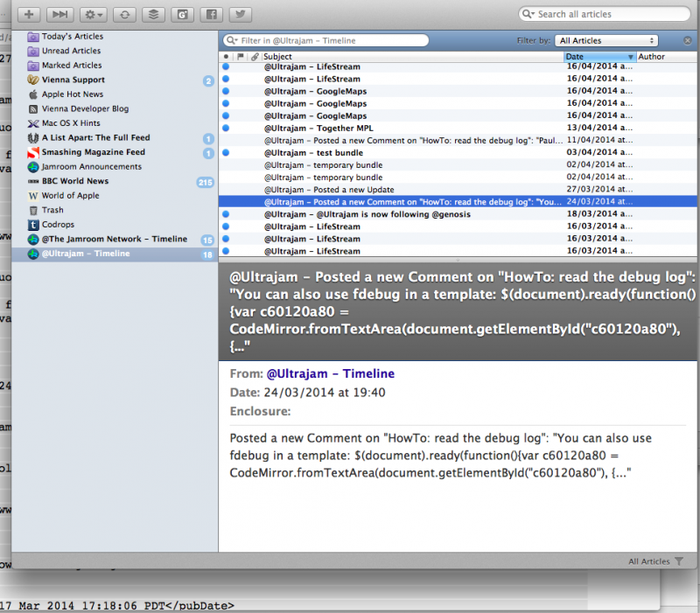Select the Unread Articles folder
Image resolution: width=700 pixels, height=613 pixels.
[x=71, y=52]
